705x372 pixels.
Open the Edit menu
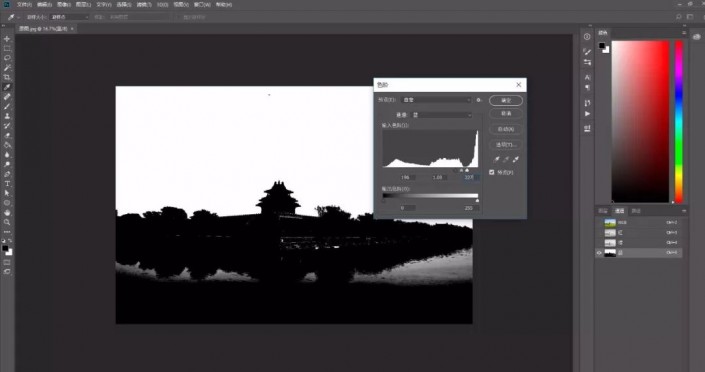44,4
